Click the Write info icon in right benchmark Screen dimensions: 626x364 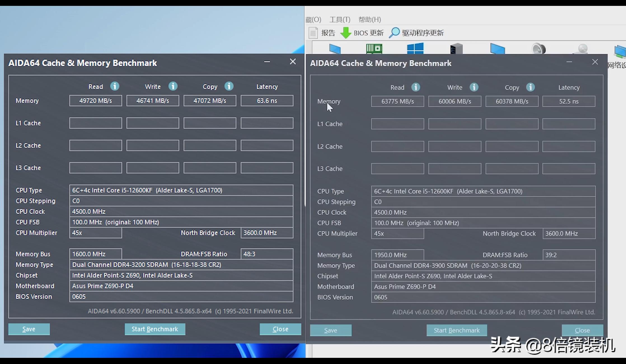pos(474,87)
